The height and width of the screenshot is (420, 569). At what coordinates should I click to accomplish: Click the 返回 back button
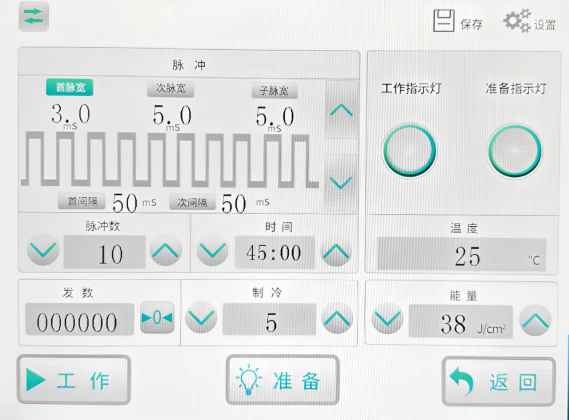click(x=499, y=382)
